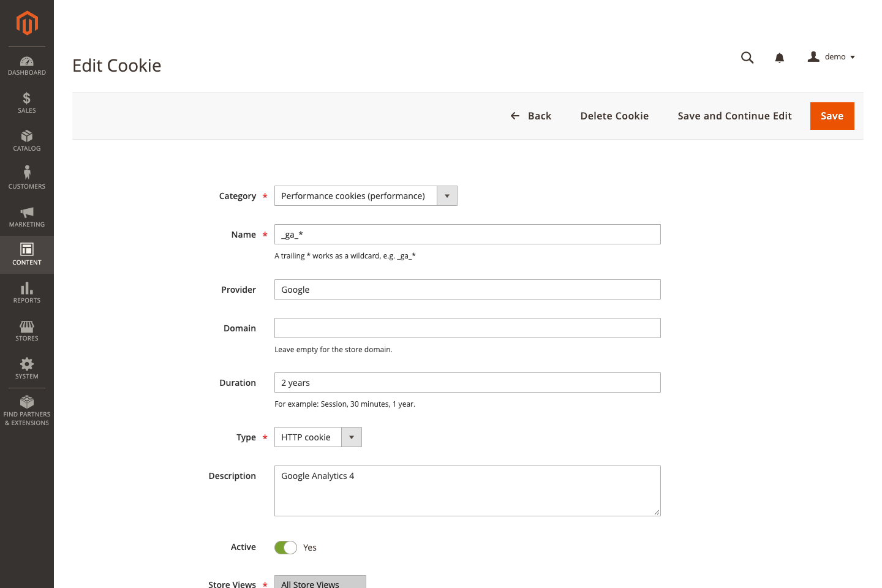Focus the Name input field

(x=467, y=235)
